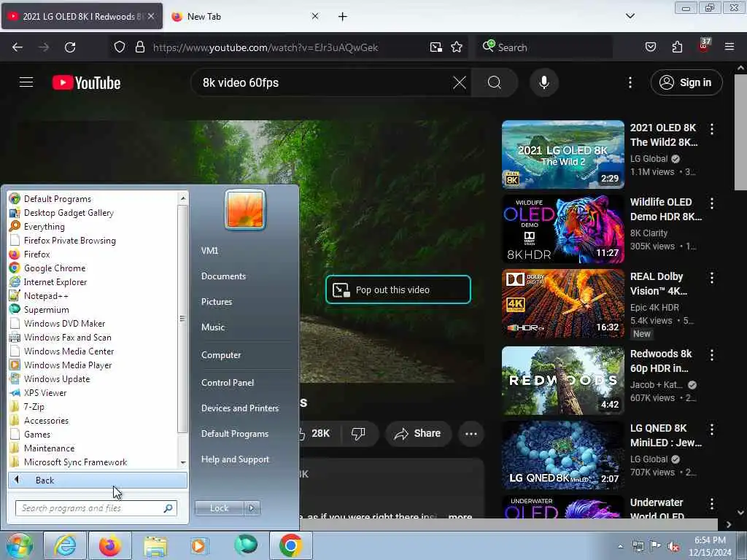This screenshot has height=560, width=747.
Task: Expand the Maintenance folder in Start menu
Action: (93, 448)
